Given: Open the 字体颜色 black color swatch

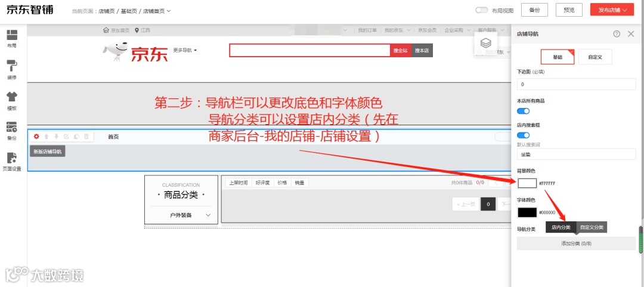Looking at the screenshot, I should pyautogui.click(x=527, y=212).
